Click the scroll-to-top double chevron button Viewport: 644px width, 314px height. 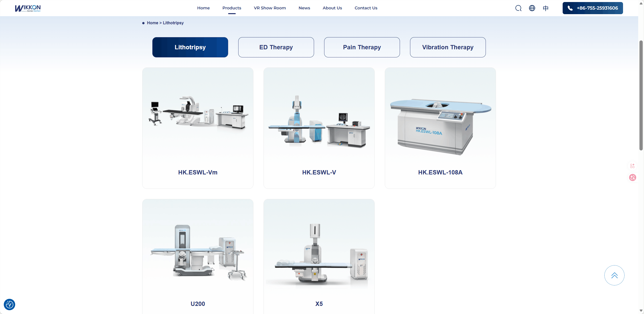tap(614, 275)
